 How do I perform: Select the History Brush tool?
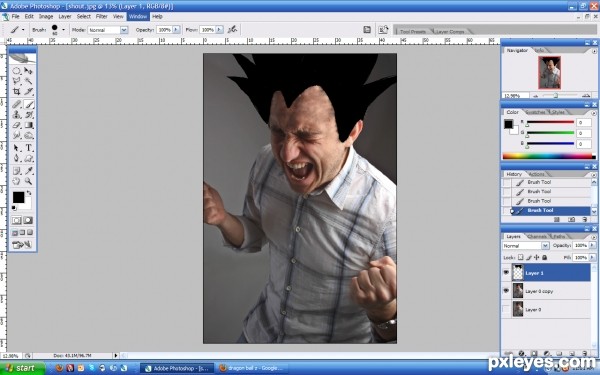[x=28, y=115]
